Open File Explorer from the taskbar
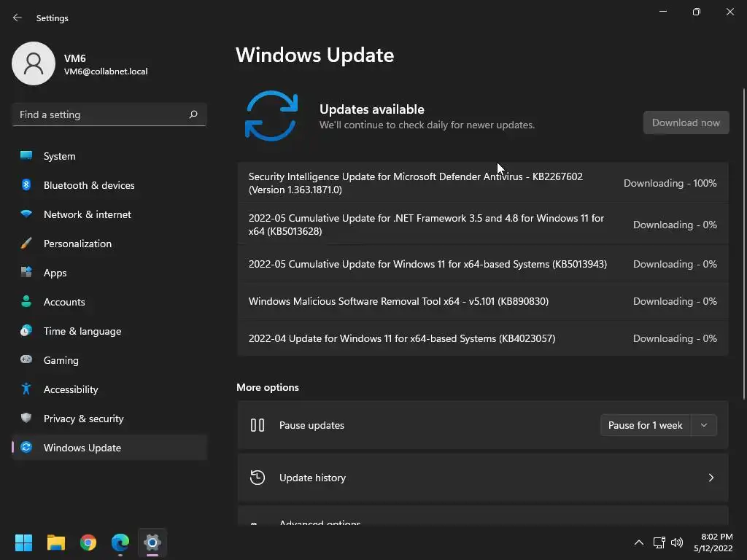747x560 pixels. pyautogui.click(x=55, y=542)
